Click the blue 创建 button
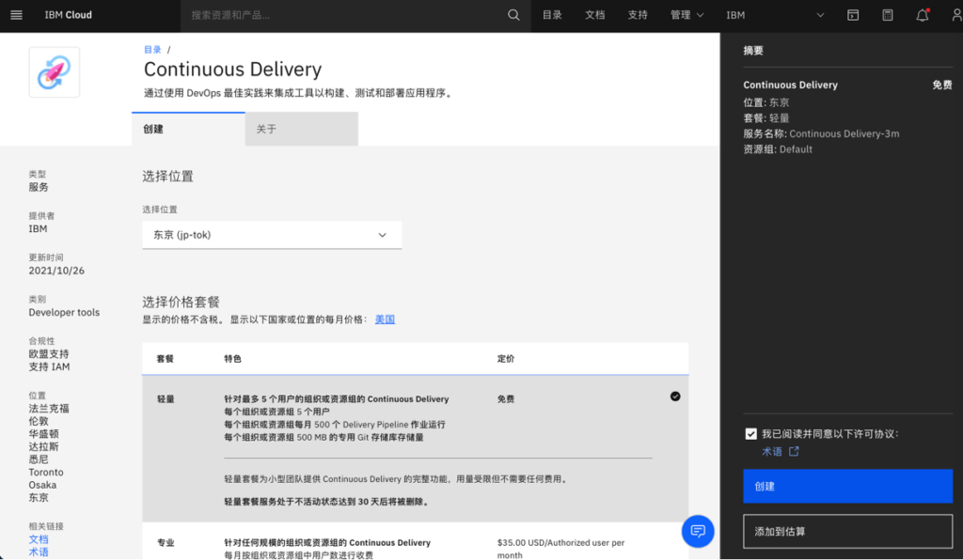The height and width of the screenshot is (560, 963). click(847, 487)
